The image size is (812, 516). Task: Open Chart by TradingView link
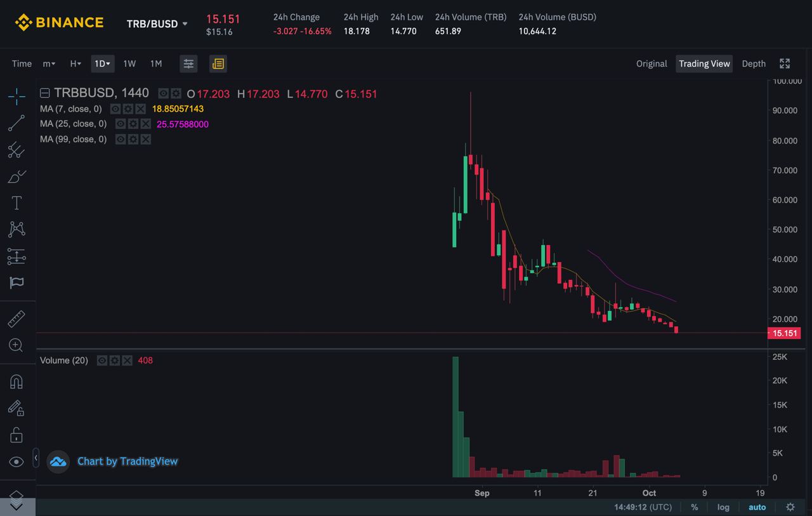(x=128, y=461)
